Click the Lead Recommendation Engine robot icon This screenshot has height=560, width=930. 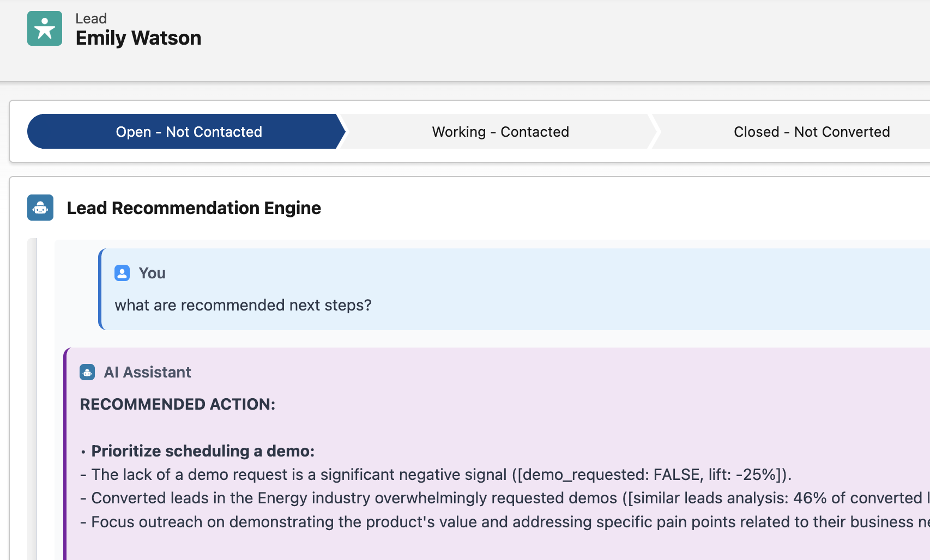click(40, 208)
